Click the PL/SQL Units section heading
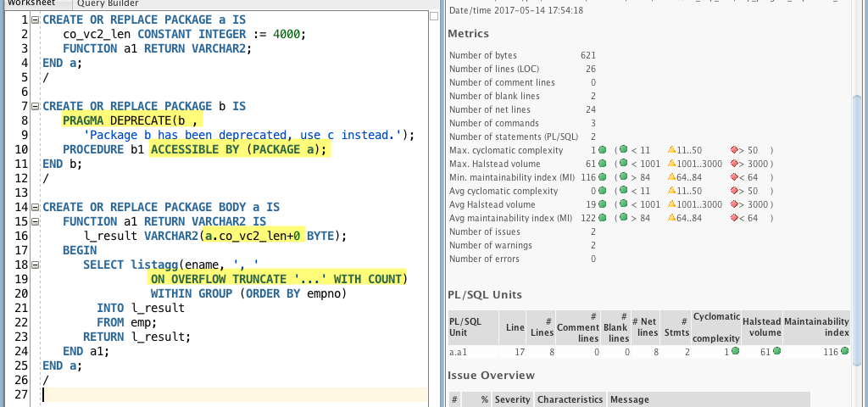The width and height of the screenshot is (868, 407). tap(485, 294)
